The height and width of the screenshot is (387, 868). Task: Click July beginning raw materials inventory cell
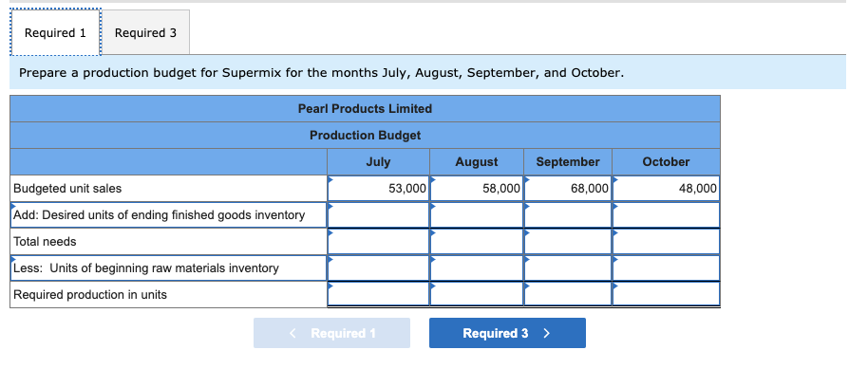click(x=379, y=268)
